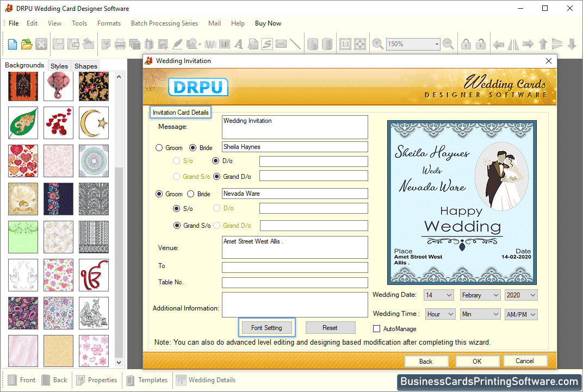Select the D/o radio under Sheila Haynes
The width and height of the screenshot is (583, 392).
click(x=216, y=161)
